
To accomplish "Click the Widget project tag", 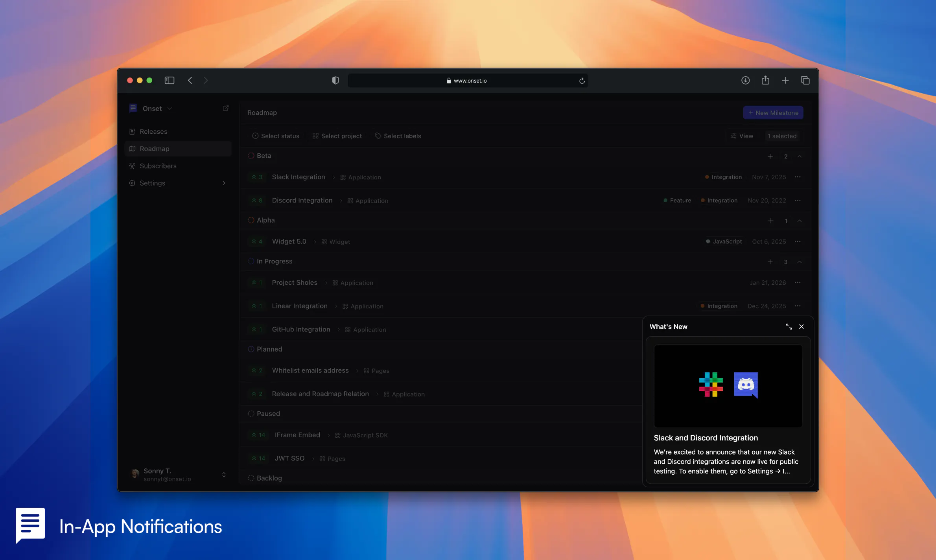I will pyautogui.click(x=336, y=242).
